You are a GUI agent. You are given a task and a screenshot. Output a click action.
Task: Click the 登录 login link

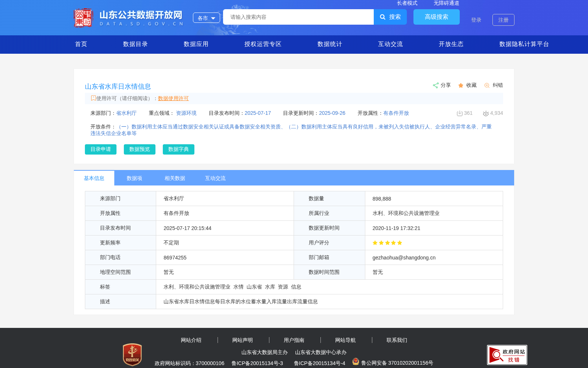tap(476, 20)
